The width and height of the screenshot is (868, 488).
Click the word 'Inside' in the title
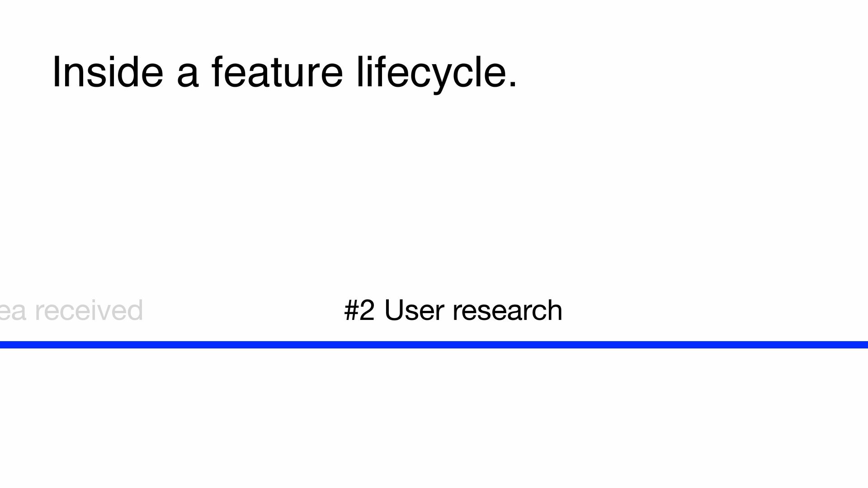[x=108, y=72]
